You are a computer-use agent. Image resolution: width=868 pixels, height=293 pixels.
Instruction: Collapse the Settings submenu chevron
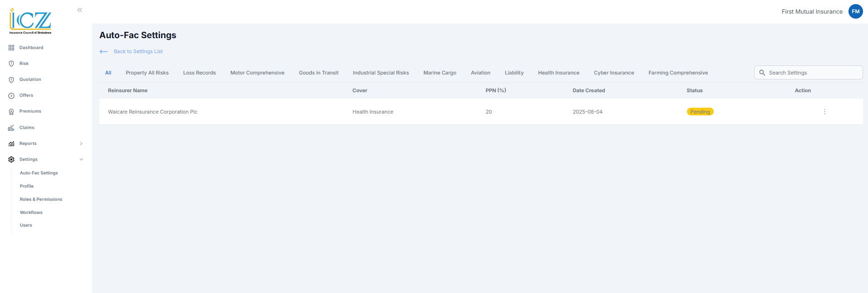coord(81,159)
